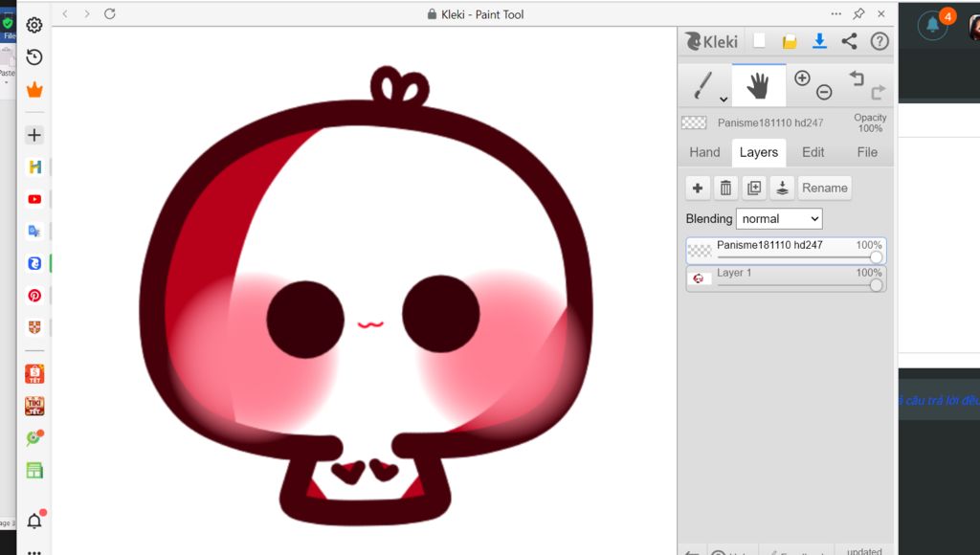Open the blue E sidebar shortcut
The image size is (980, 555).
pyautogui.click(x=34, y=264)
